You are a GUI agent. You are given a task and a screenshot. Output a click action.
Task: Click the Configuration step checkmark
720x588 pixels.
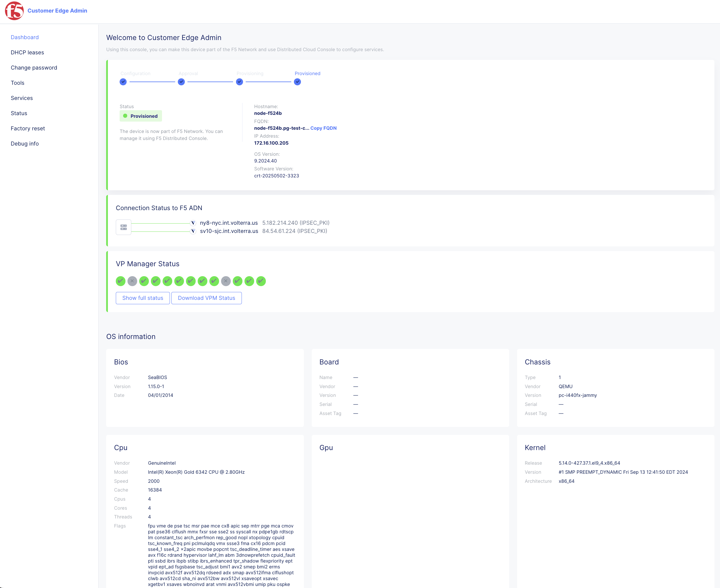(x=123, y=82)
